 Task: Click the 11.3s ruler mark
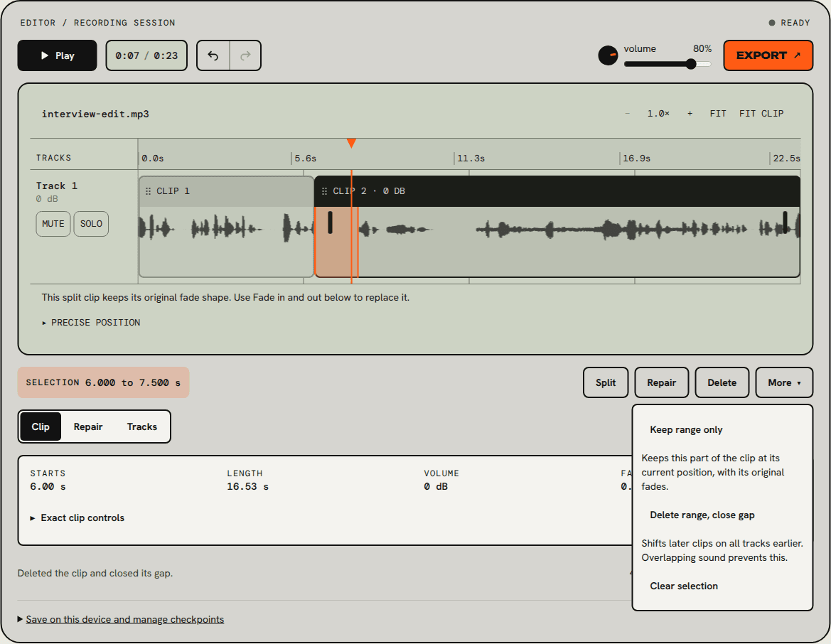[x=471, y=159]
